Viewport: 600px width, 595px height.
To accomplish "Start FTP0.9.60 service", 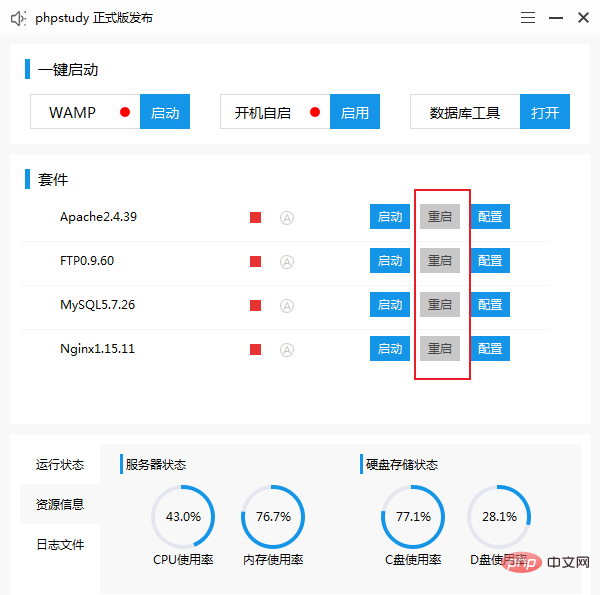I will tap(390, 261).
